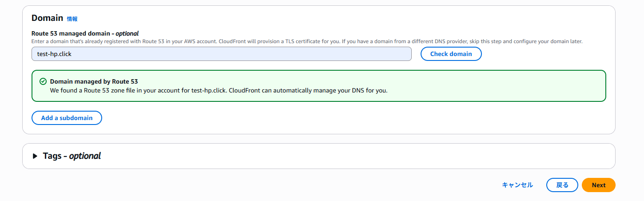Screen dimensions: 644x201
Task: Click the helper text about TLS certificate
Action: point(307,41)
